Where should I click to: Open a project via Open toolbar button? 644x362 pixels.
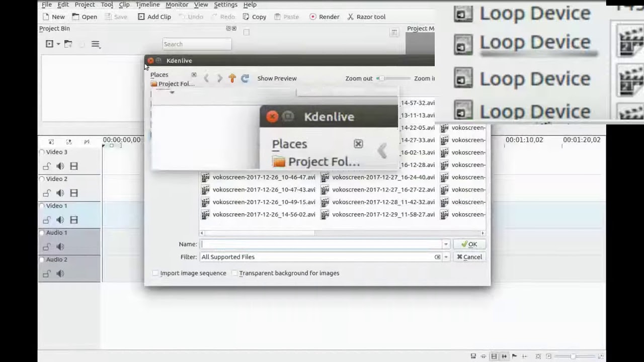click(x=85, y=17)
